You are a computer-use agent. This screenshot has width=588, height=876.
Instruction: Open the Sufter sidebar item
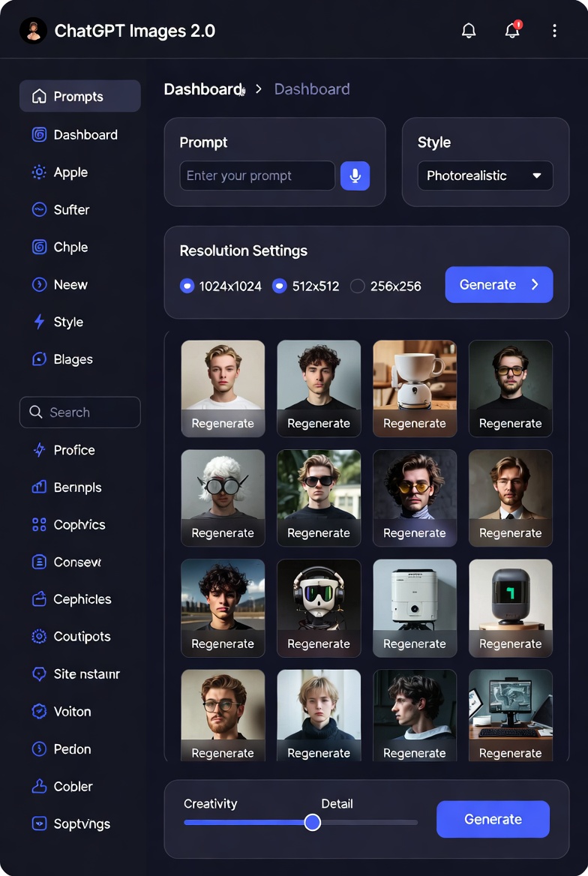(x=80, y=209)
